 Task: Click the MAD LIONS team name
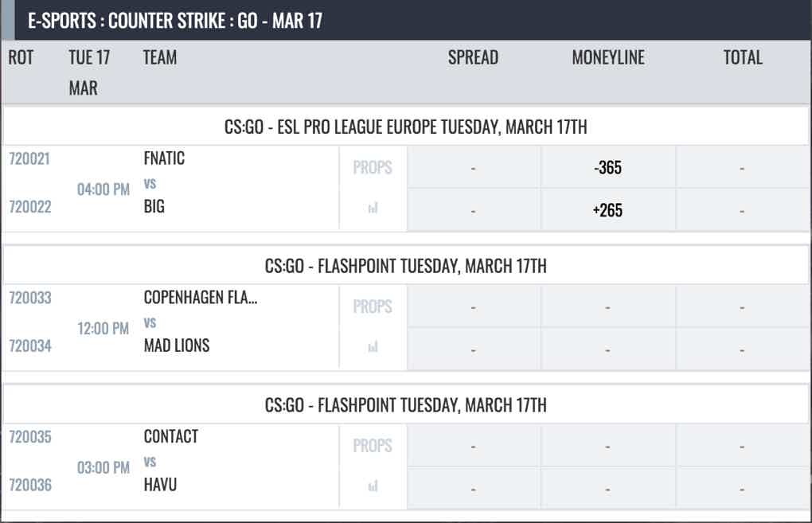(x=177, y=345)
